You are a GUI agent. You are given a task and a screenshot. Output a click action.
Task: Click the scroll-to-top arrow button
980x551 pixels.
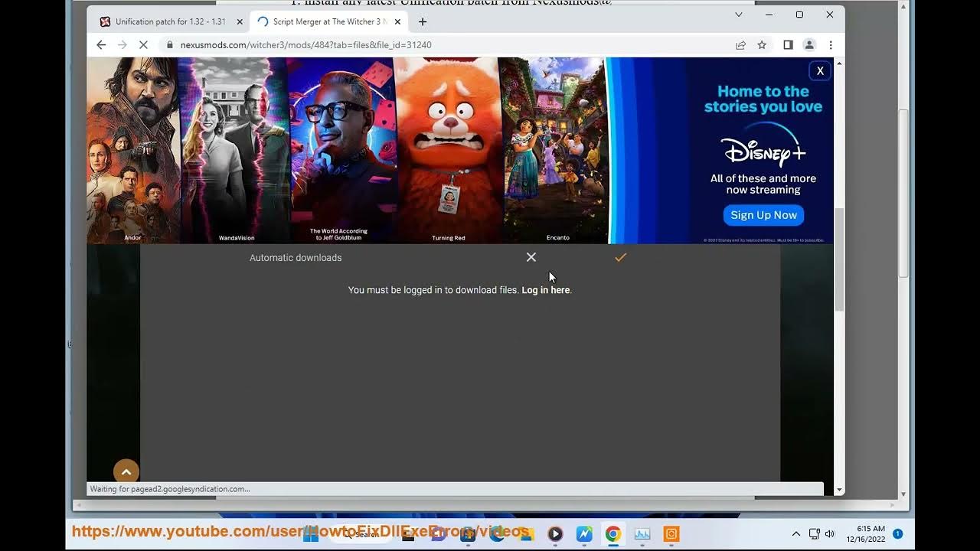click(126, 472)
